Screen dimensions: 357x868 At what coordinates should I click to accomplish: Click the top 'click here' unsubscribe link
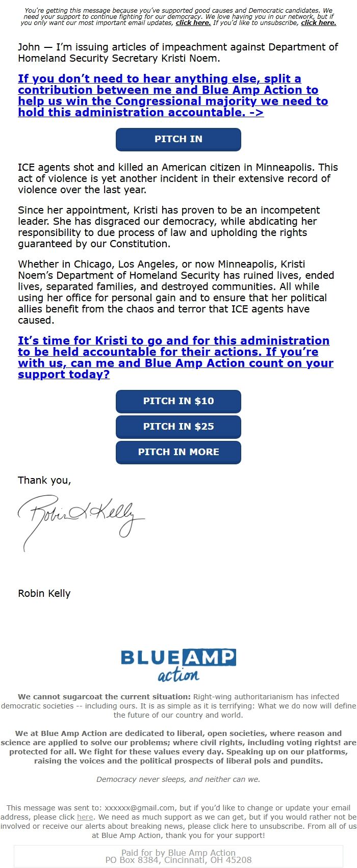318,23
